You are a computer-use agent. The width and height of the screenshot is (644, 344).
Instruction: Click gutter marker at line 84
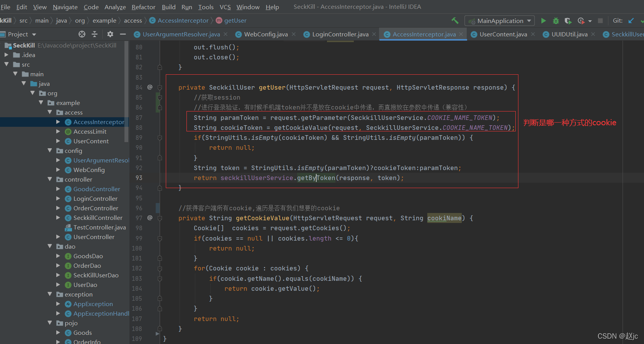150,87
